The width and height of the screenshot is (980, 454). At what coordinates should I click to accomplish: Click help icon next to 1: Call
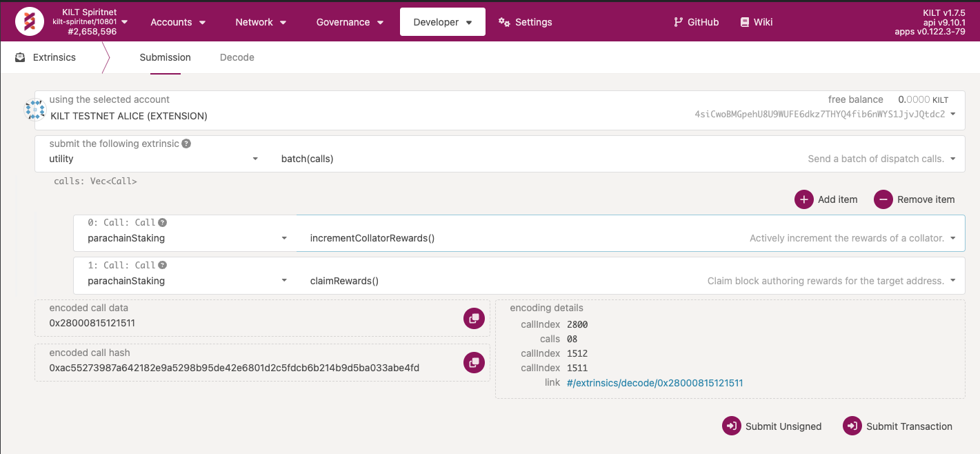pyautogui.click(x=162, y=265)
